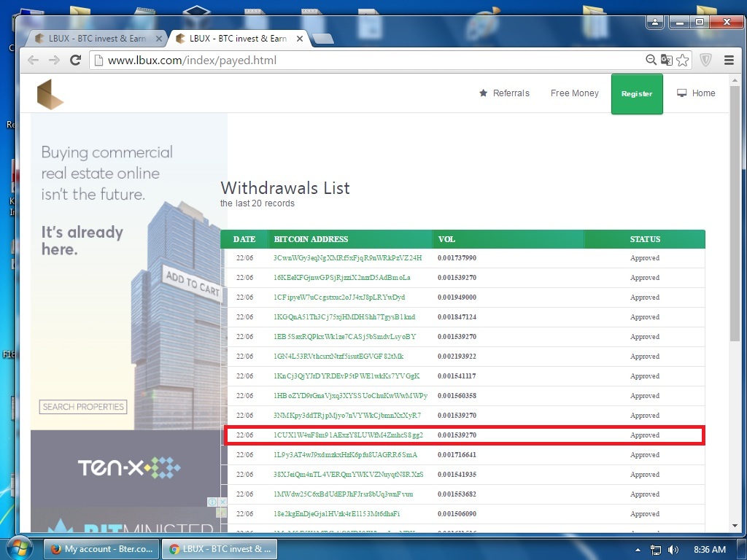Click the volume value 0.001737990
747x560 pixels.
(x=457, y=258)
